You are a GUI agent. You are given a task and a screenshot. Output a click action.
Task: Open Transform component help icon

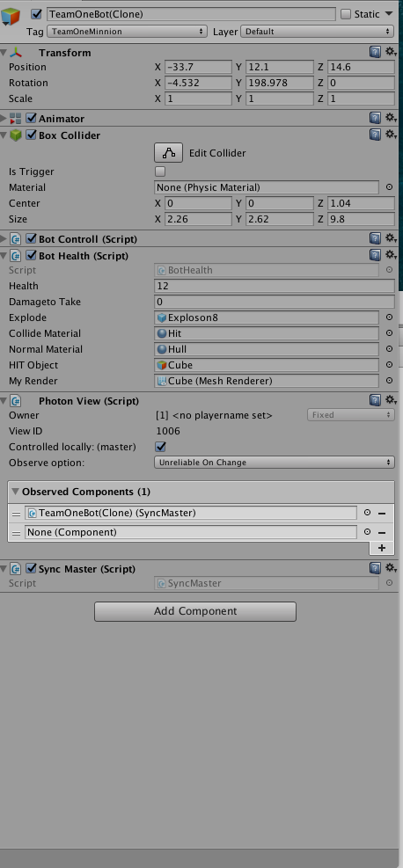[376, 52]
